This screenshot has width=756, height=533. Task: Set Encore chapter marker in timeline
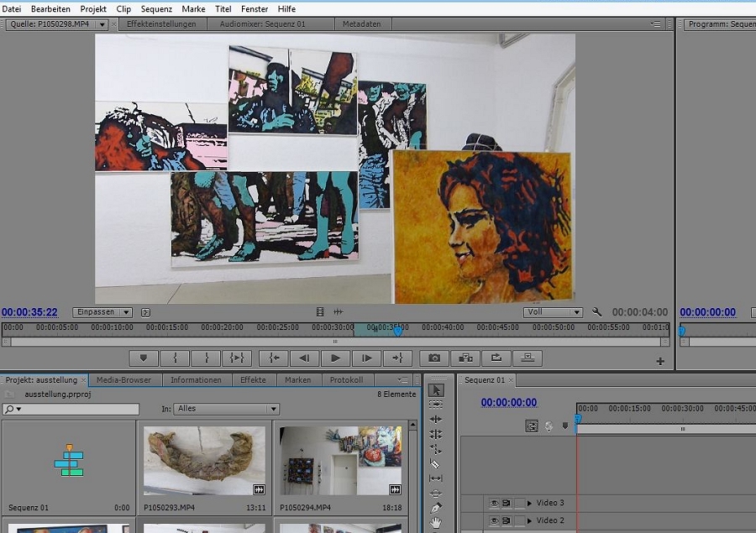point(549,426)
